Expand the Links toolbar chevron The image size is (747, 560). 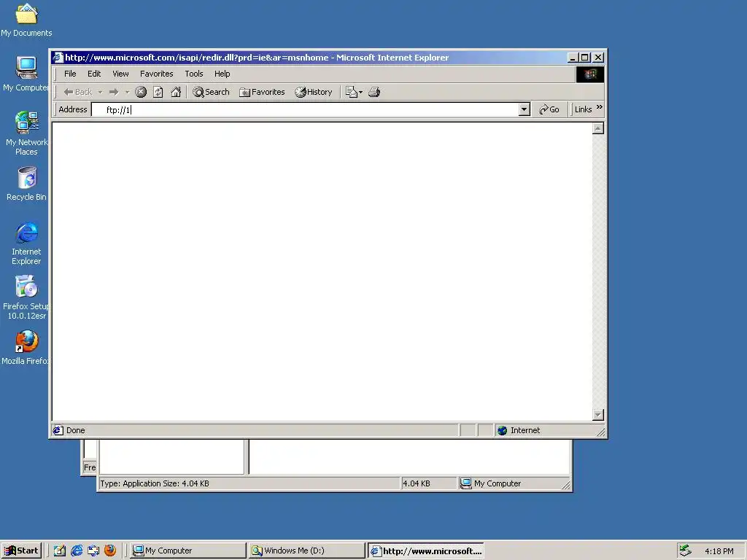point(600,107)
